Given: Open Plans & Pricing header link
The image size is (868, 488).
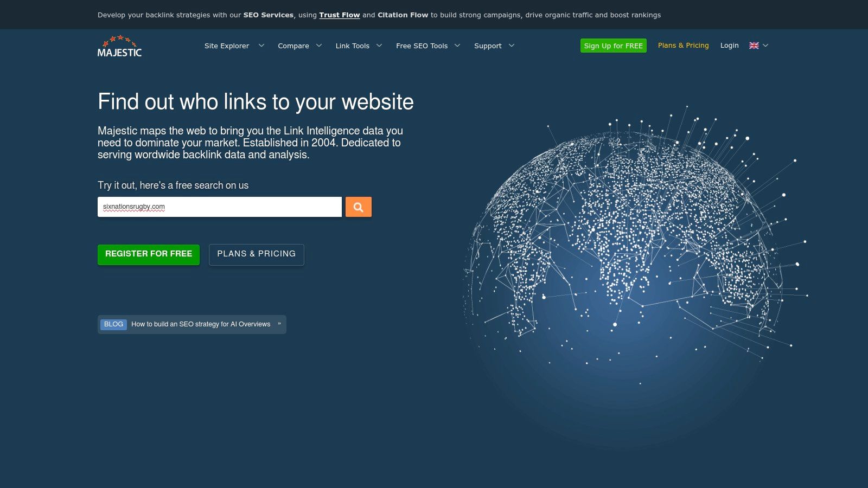Looking at the screenshot, I should point(684,46).
